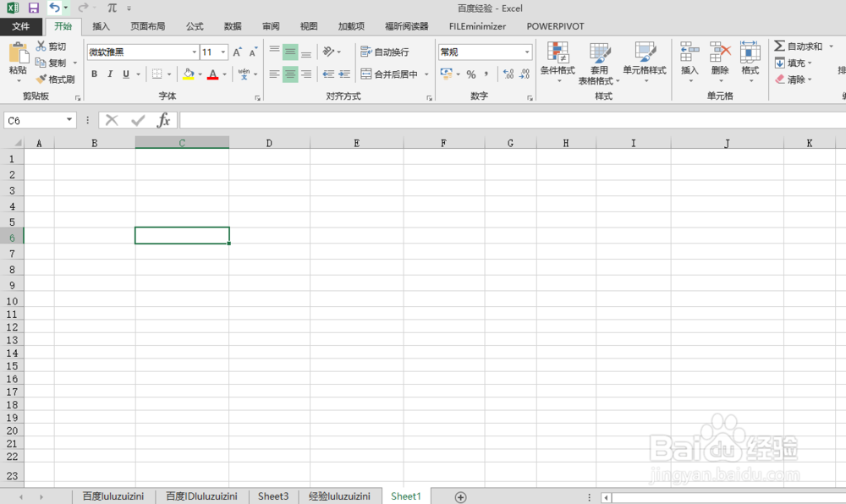This screenshot has height=504, width=846.
Task: Decrease decimal places
Action: [525, 74]
